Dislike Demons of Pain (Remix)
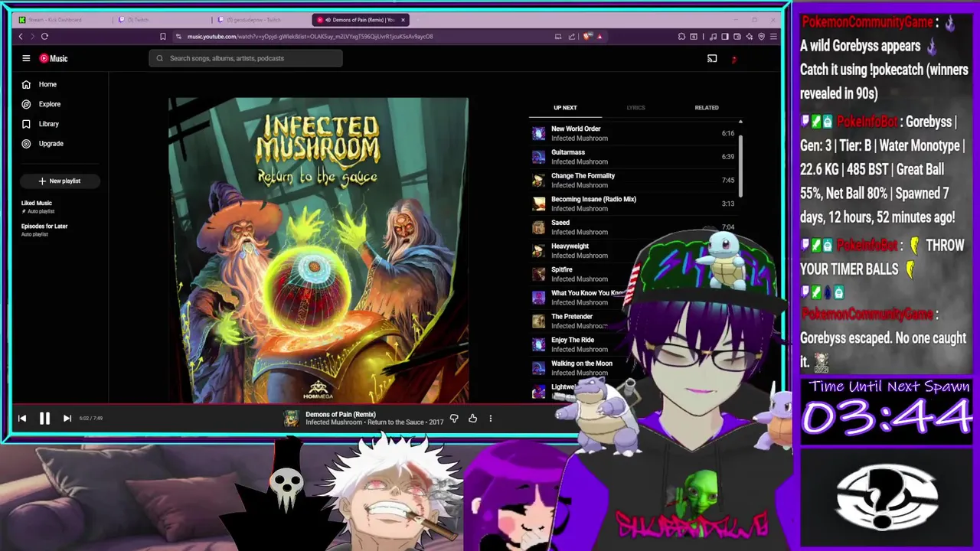Viewport: 980px width, 551px height. tap(454, 418)
